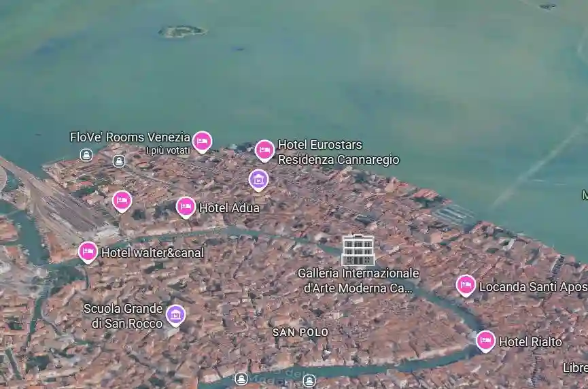Open the Hotel Adua text label
This screenshot has width=588, height=389.
click(229, 207)
